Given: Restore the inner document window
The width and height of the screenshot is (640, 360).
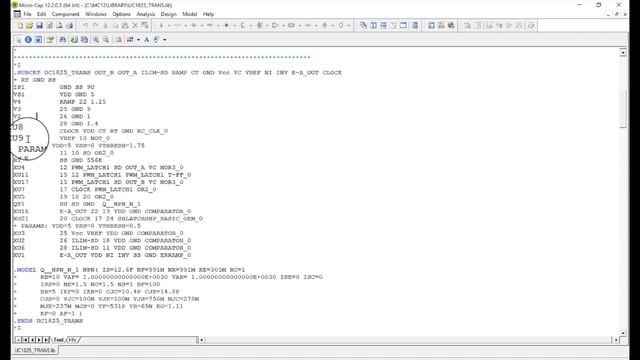Looking at the screenshot, I should pyautogui.click(x=616, y=14).
